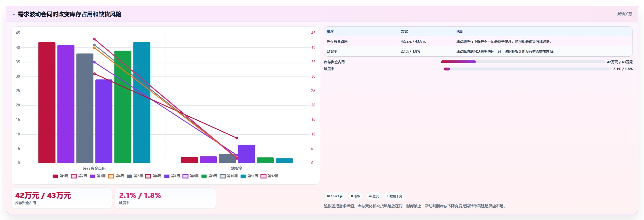
Task: Click the footer description starting 这张图把需求峰值
Action: (415, 206)
